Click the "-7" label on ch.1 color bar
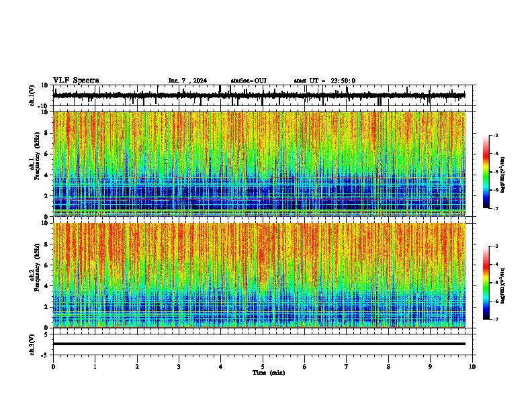The height and width of the screenshot is (411, 532). (x=495, y=208)
